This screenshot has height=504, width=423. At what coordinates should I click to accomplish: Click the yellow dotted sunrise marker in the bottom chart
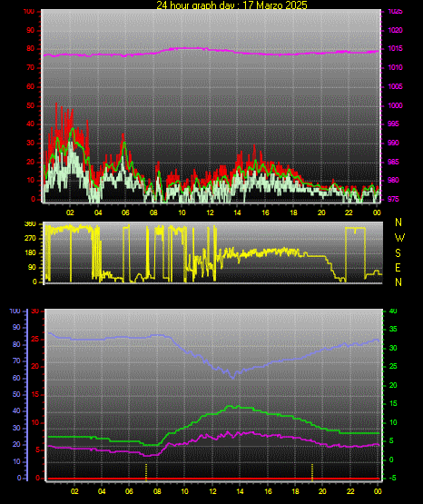146,472
